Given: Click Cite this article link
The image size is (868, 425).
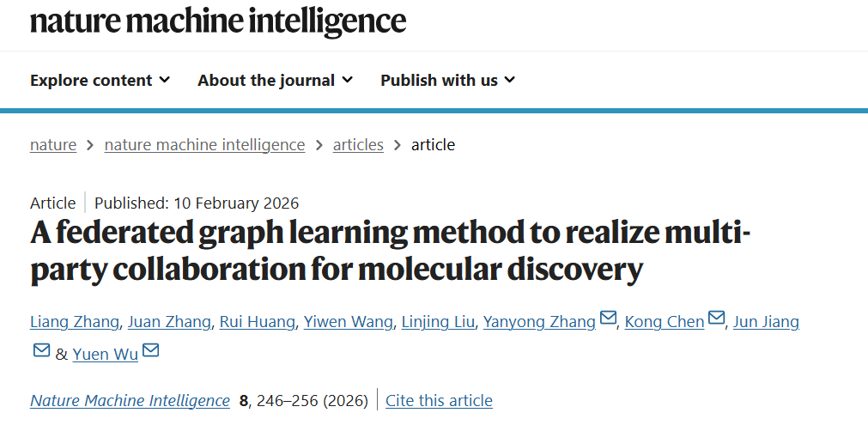Looking at the screenshot, I should click(x=439, y=400).
